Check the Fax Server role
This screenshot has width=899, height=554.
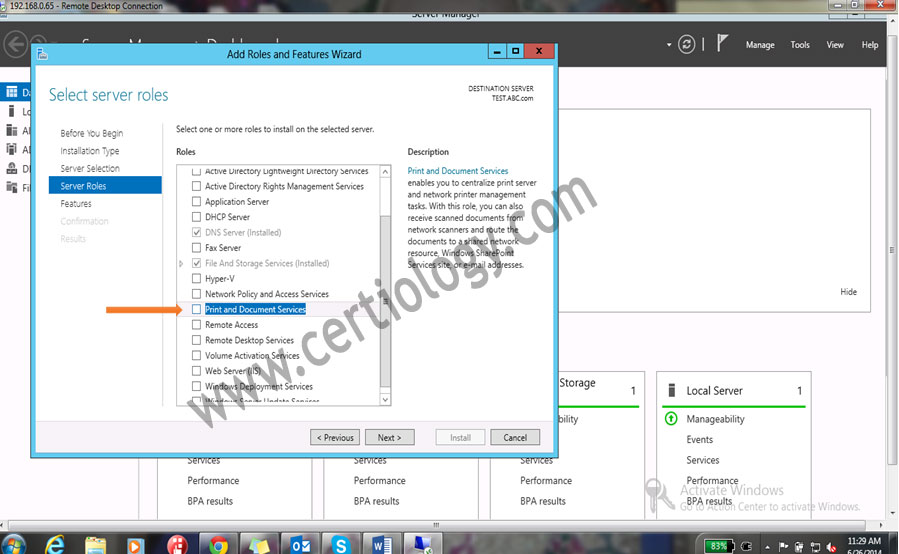(x=196, y=248)
